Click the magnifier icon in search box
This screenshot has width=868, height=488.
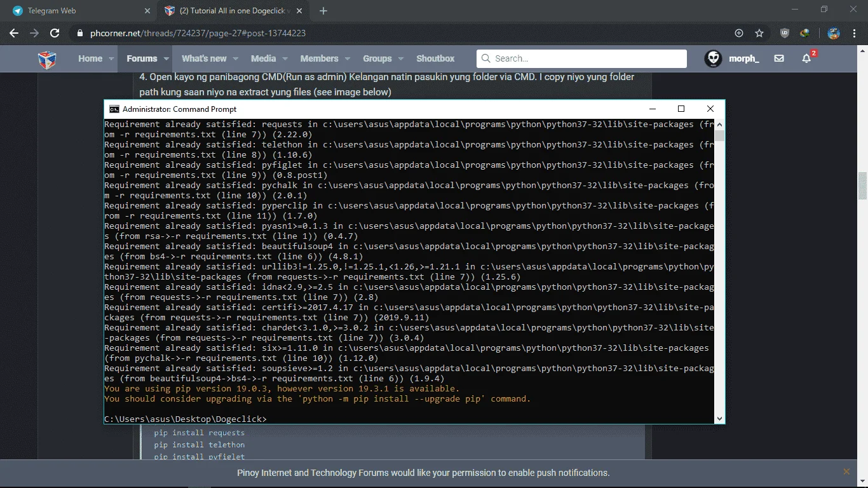[486, 58]
